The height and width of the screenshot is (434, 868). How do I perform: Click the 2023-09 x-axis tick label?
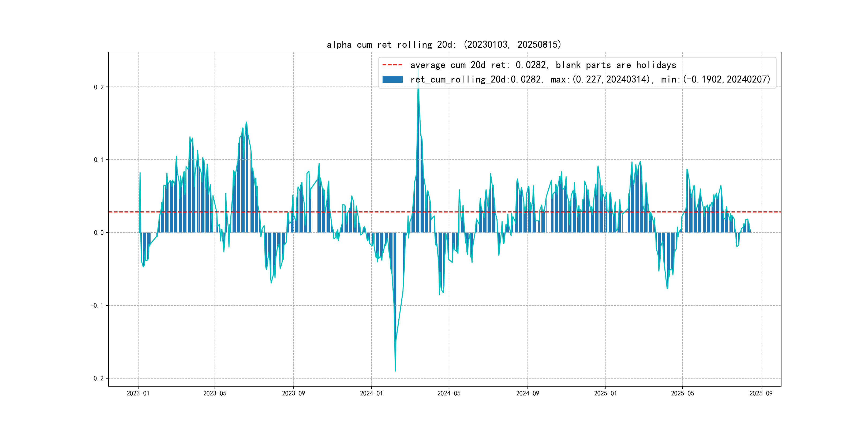pos(293,393)
